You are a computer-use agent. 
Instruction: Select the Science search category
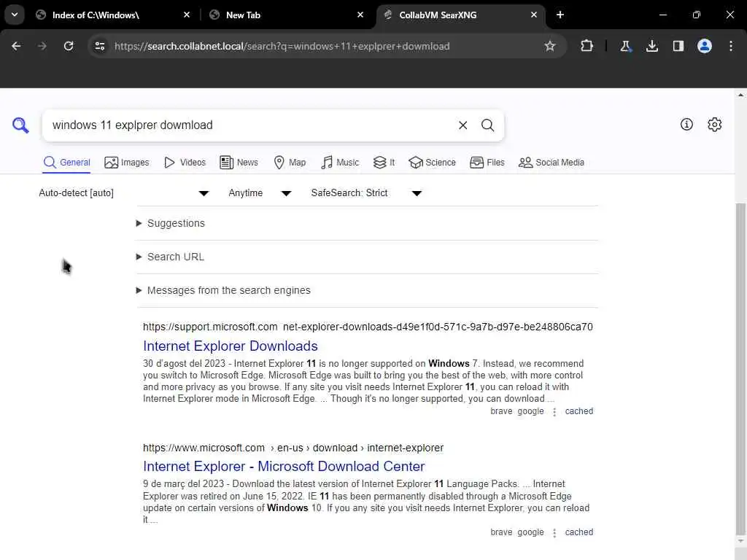tap(432, 163)
